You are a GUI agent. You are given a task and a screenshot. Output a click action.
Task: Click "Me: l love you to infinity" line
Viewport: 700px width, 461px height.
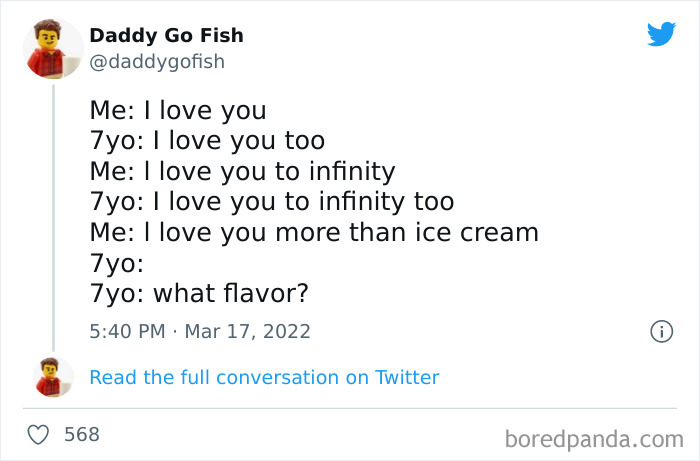click(x=242, y=171)
